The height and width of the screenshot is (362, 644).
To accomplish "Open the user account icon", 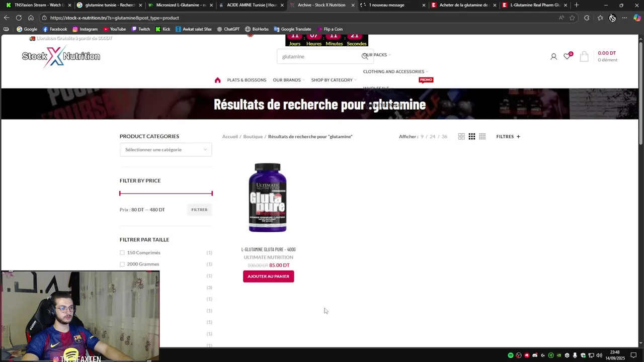I will click(553, 56).
